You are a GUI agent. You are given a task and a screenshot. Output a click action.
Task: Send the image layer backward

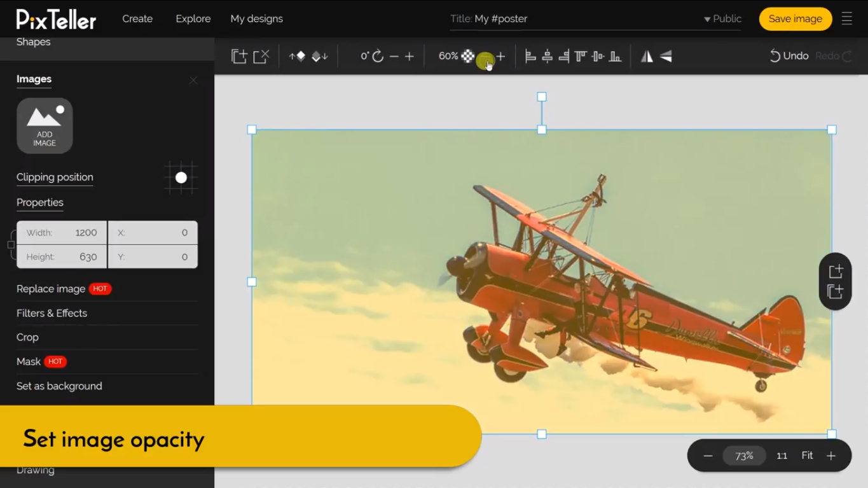[320, 57]
